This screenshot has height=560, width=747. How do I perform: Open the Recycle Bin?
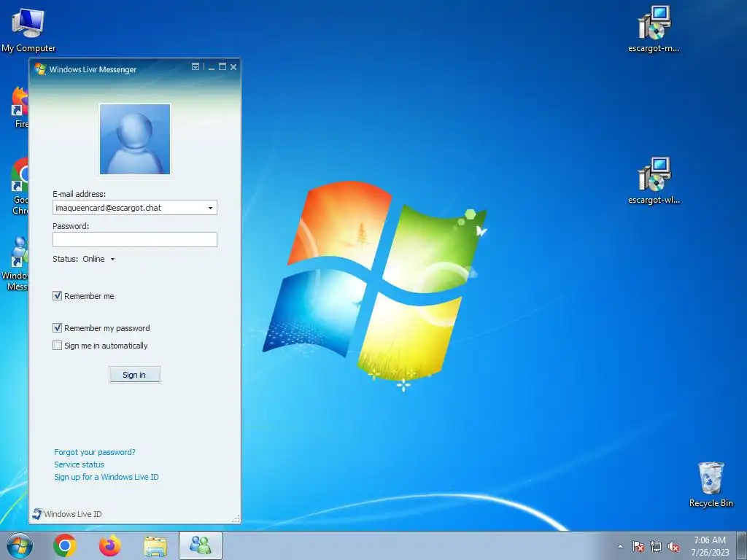click(x=711, y=484)
